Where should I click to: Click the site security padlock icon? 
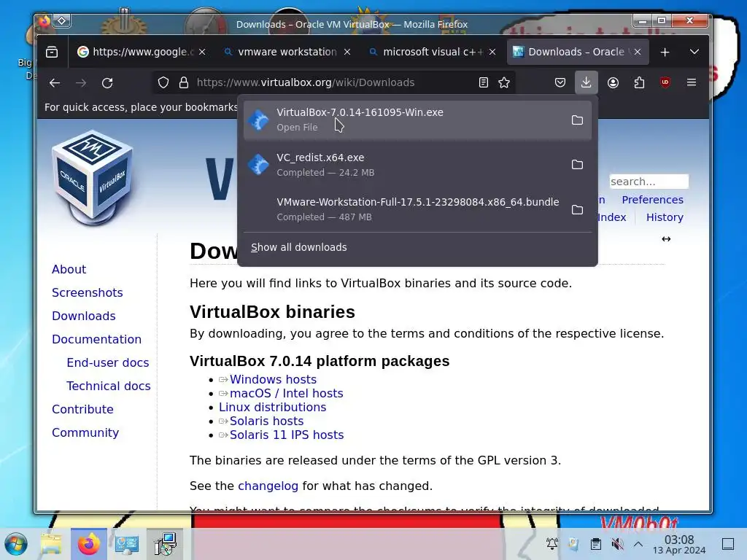click(184, 83)
